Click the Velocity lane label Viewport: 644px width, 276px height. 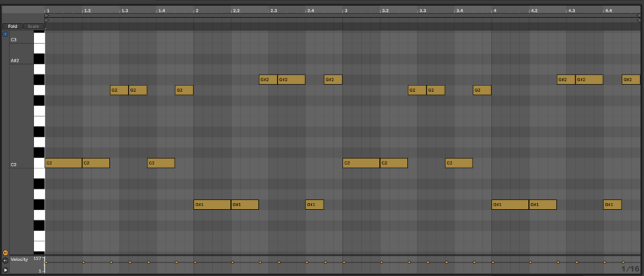[20, 259]
